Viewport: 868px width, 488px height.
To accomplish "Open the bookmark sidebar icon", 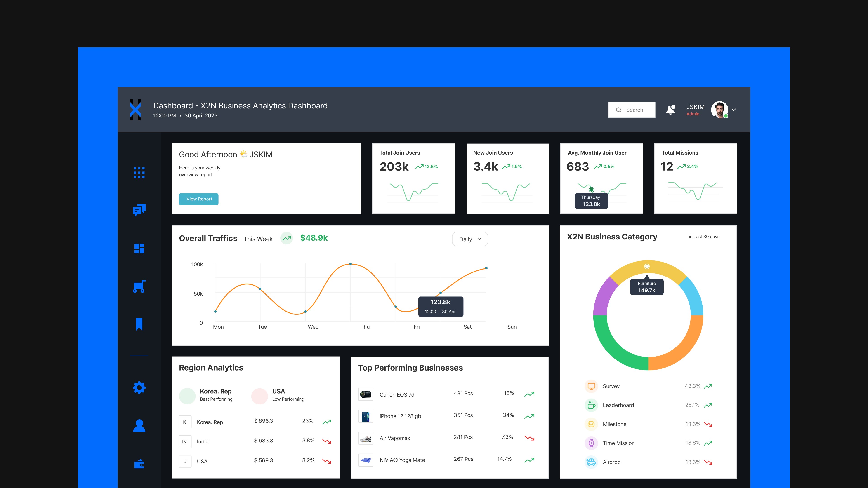I will click(x=139, y=324).
